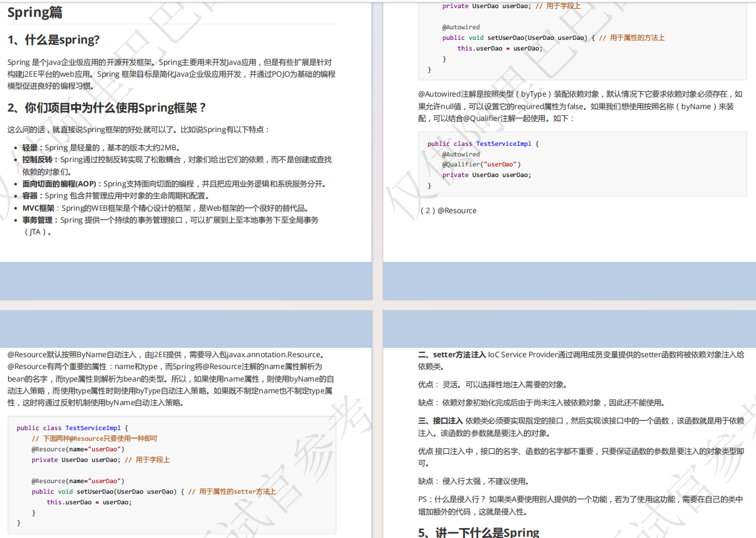This screenshot has width=756, height=538.
Task: Click code comment "// 用于属性的方法上"
Action: pyautogui.click(x=631, y=37)
